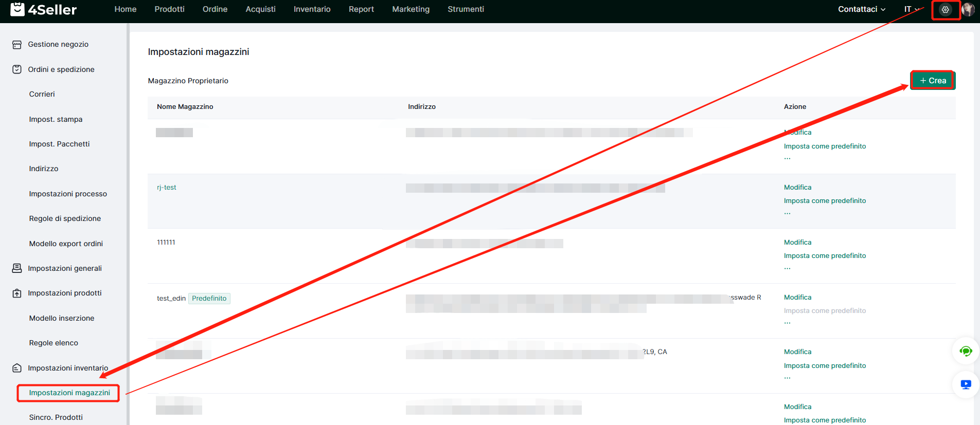
Task: Open Impostazioni magazzini page
Action: pyautogui.click(x=69, y=393)
